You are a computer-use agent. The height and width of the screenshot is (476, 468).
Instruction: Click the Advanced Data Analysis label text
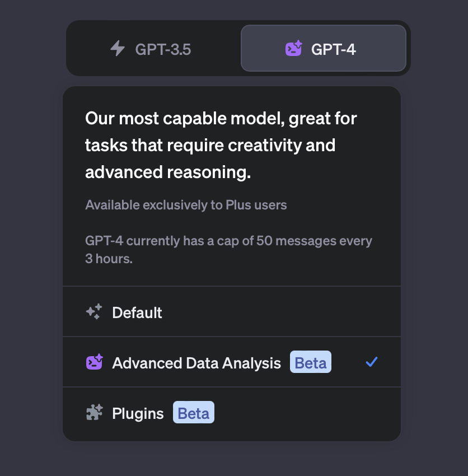pyautogui.click(x=196, y=363)
